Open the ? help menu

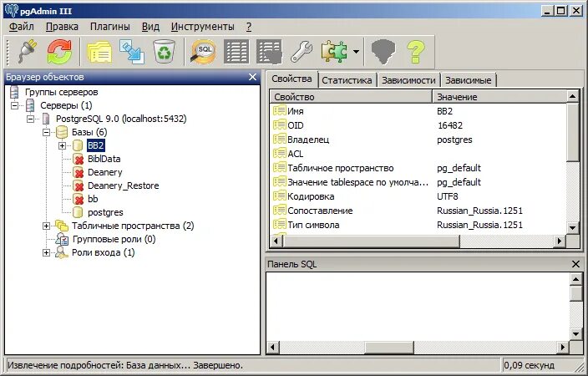coord(249,27)
